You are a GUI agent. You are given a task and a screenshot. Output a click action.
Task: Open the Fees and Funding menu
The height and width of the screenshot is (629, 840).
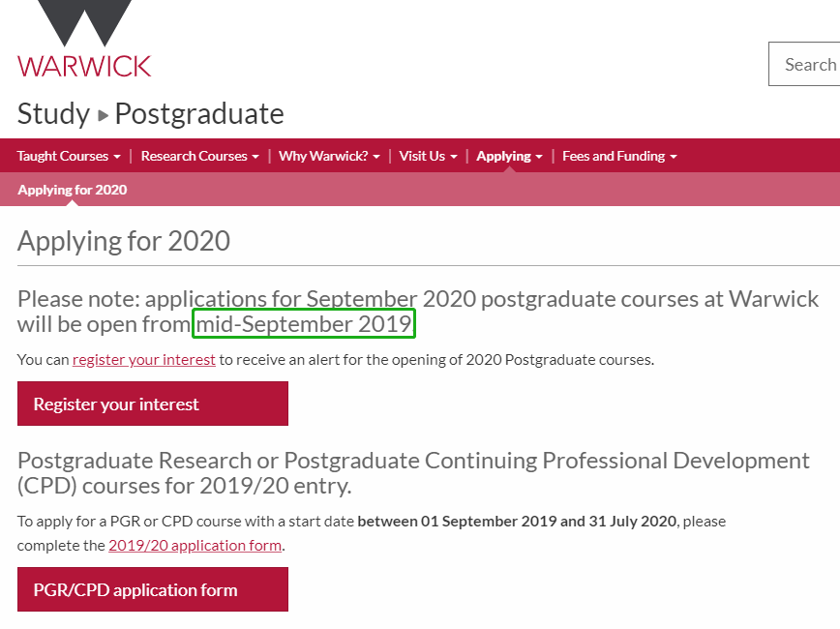point(619,156)
